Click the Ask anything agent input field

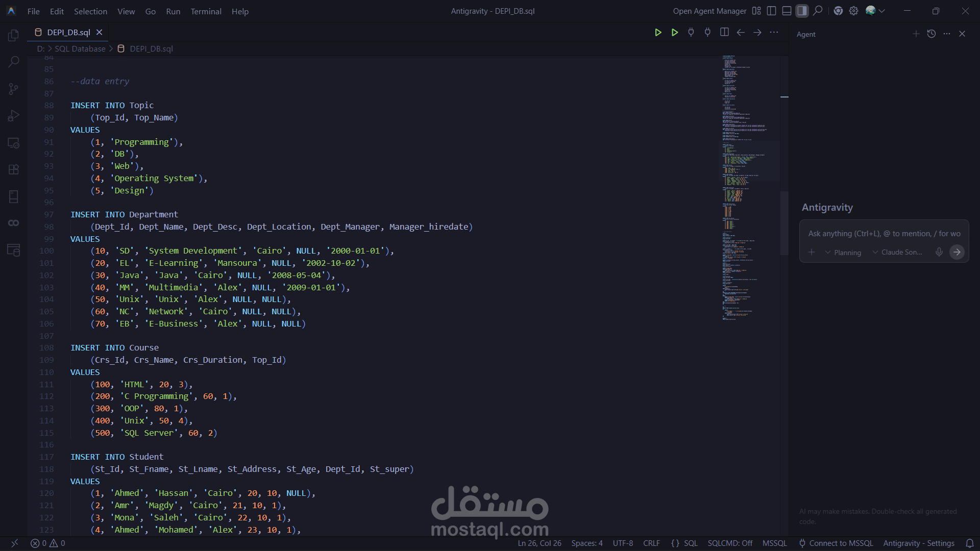point(884,234)
